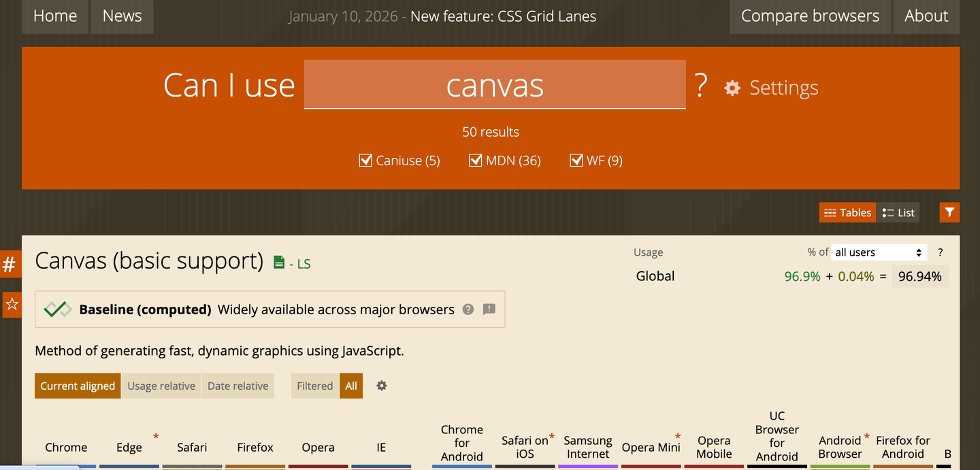Viewport: 980px width, 470px height.
Task: Switch to the Usage relative tab
Action: coord(161,386)
